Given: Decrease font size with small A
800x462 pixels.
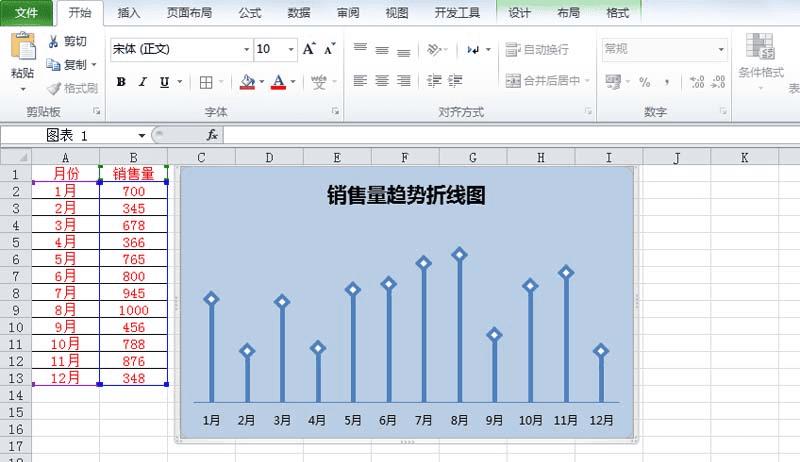Looking at the screenshot, I should [x=330, y=49].
